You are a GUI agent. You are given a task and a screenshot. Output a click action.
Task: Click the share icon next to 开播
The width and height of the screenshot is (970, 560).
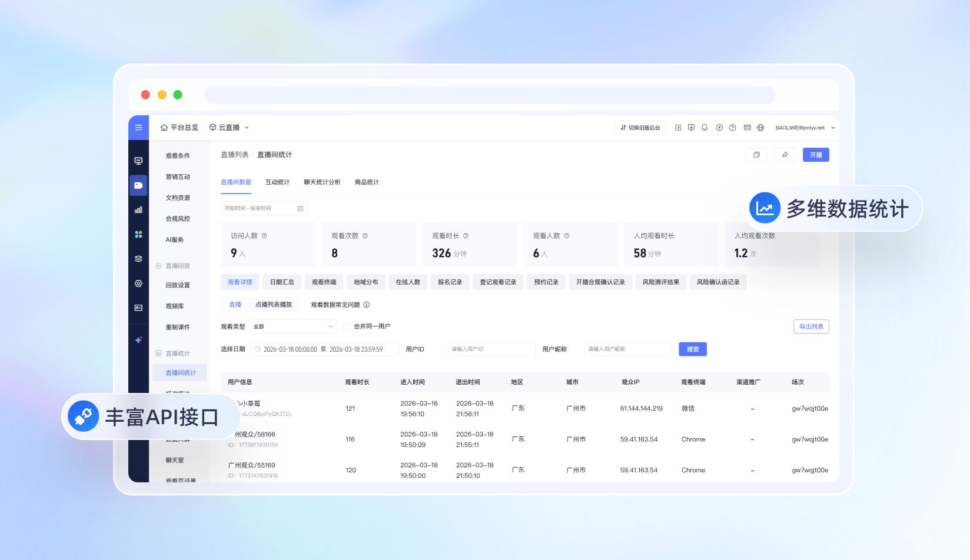click(785, 155)
